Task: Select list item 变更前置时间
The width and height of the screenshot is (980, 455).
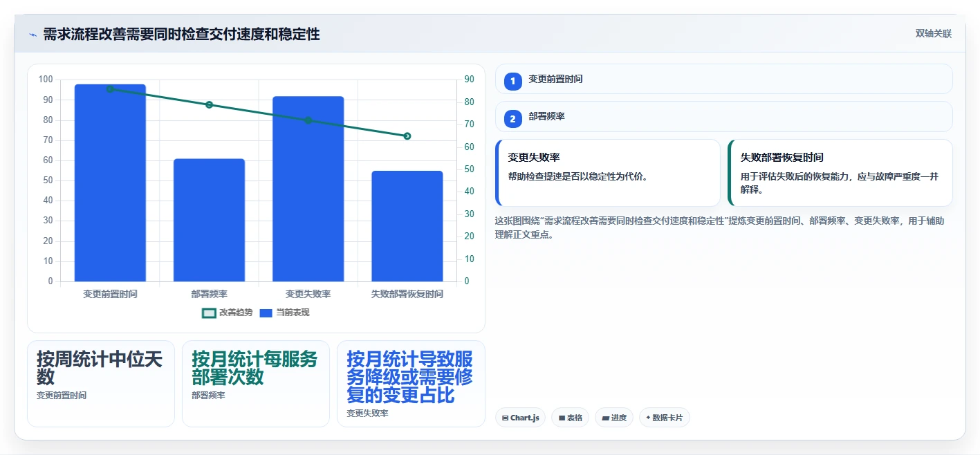Action: (724, 79)
